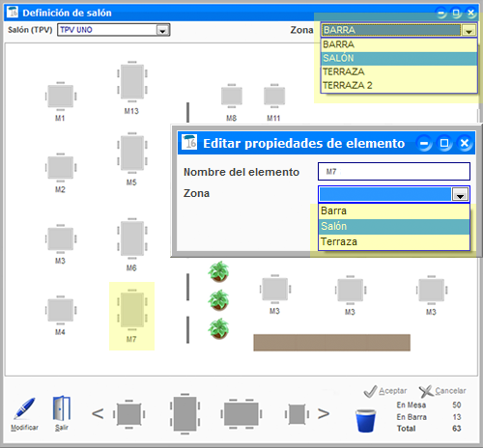Viewport: 483px width, 448px height.
Task: Click the next templates right arrow
Action: tap(324, 414)
